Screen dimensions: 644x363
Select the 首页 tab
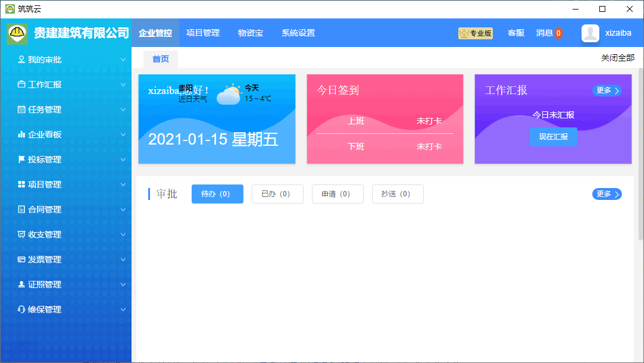pos(161,59)
